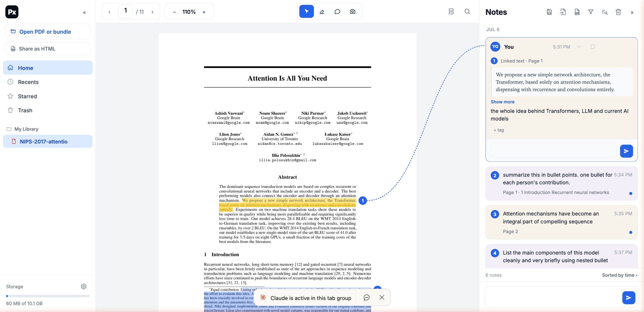Click the '6 notes' count
This screenshot has width=644, height=312.
pyautogui.click(x=493, y=275)
